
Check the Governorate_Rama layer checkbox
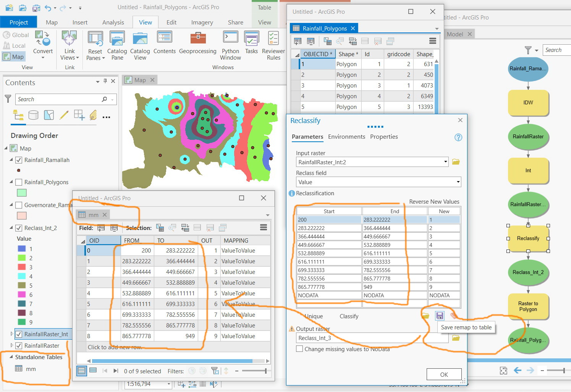point(18,205)
